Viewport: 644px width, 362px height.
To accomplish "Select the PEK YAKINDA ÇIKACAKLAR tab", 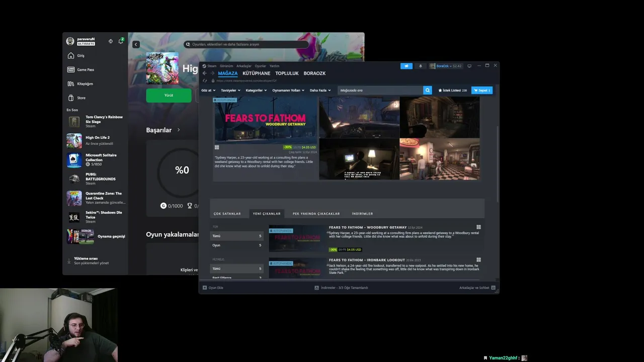I will coord(316,214).
